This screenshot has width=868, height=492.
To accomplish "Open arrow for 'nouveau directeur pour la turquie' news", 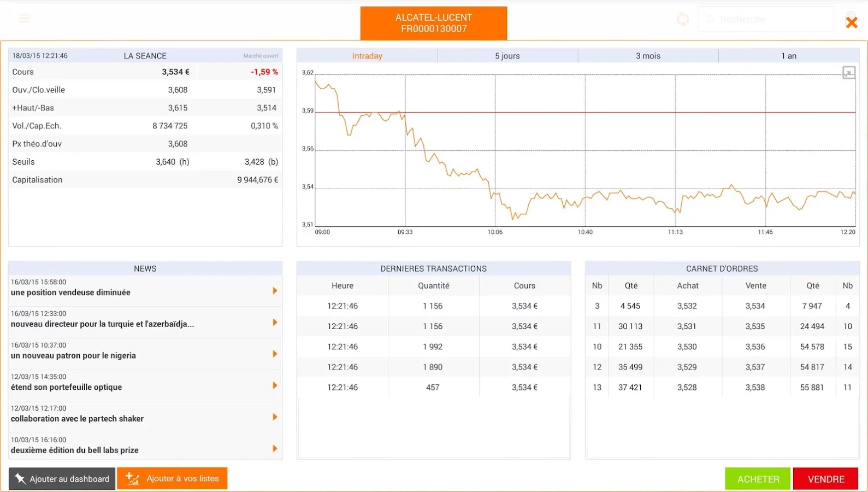I will click(x=275, y=323).
